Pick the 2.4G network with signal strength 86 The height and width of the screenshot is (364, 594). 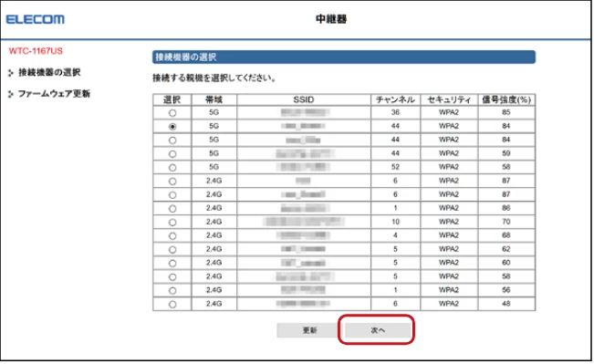coord(172,208)
